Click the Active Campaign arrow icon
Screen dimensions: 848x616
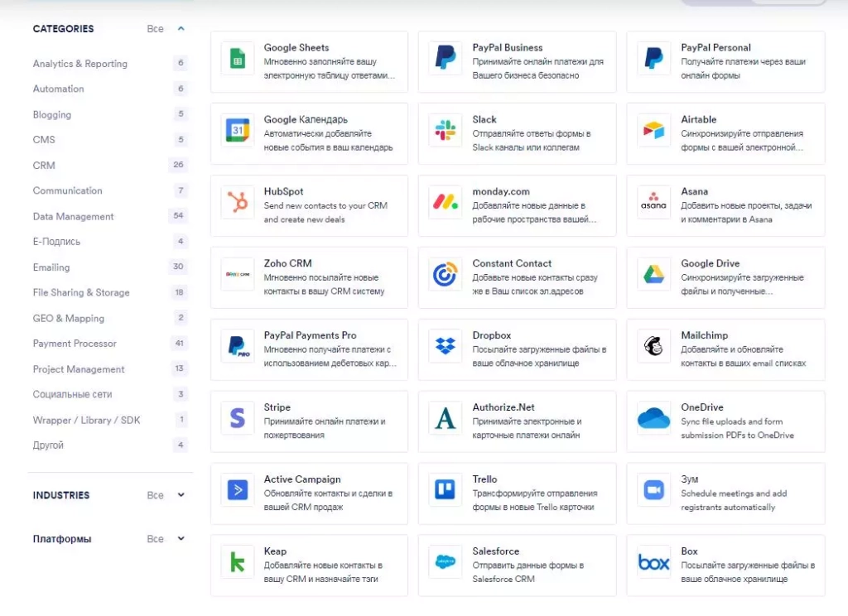(x=238, y=490)
